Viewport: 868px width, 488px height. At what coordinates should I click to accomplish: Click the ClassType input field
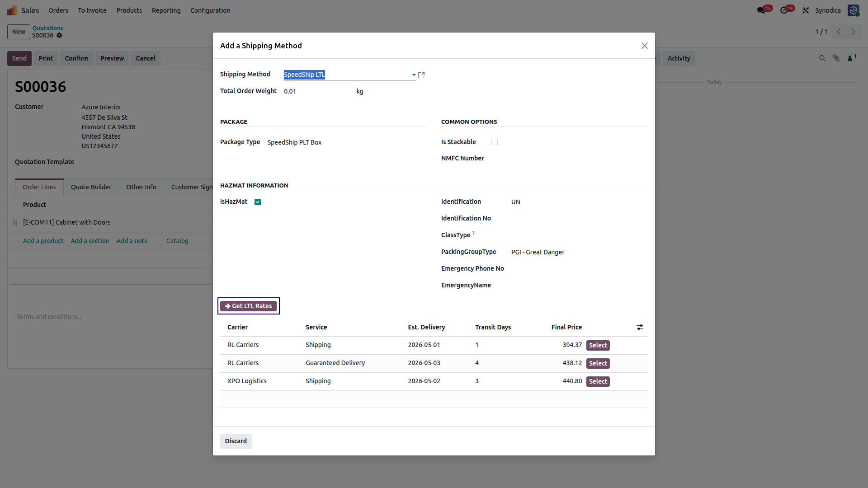point(579,235)
